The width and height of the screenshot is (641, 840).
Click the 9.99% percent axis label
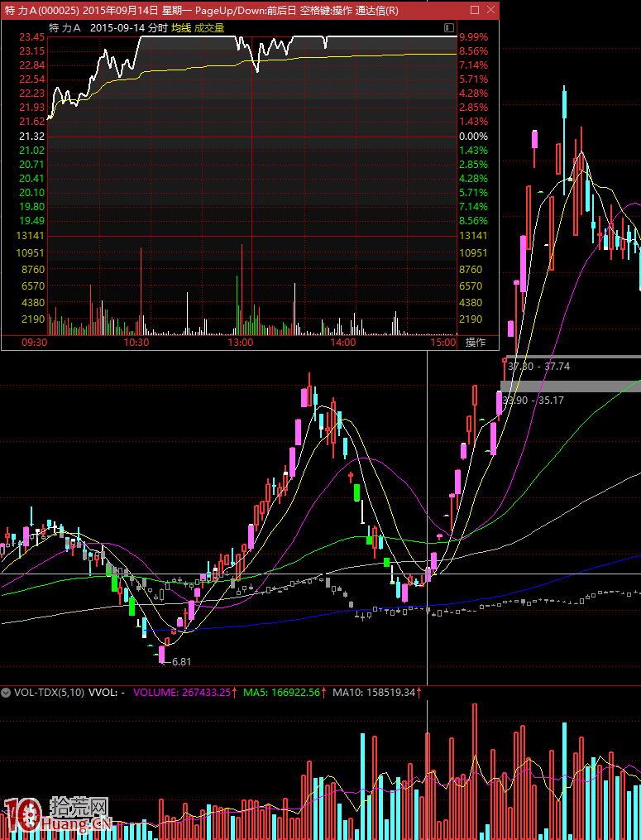pos(473,37)
